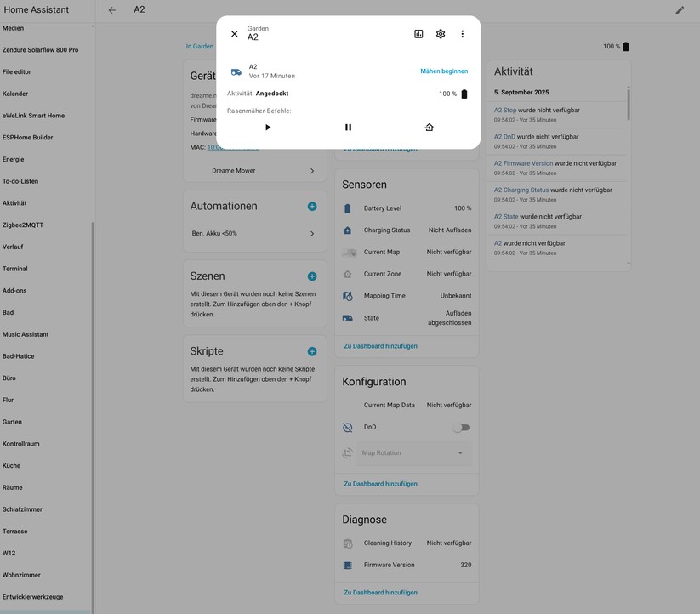
Task: Create a scene using the Szenen plus icon
Action: click(312, 276)
